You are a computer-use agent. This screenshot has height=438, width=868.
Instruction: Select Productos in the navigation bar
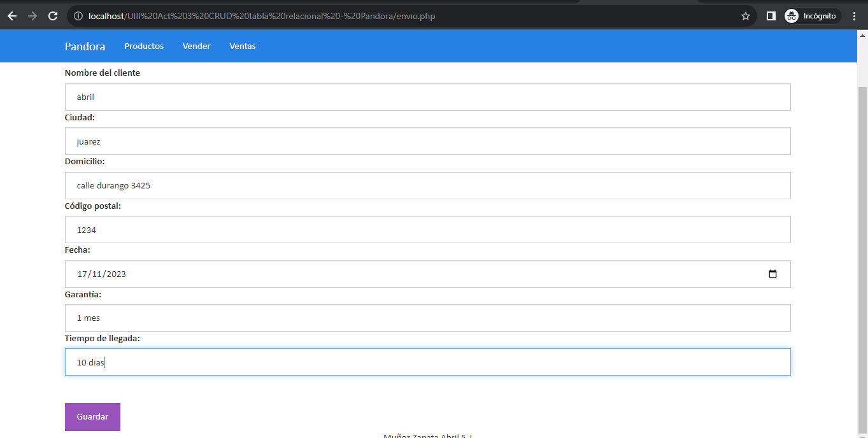tap(144, 46)
